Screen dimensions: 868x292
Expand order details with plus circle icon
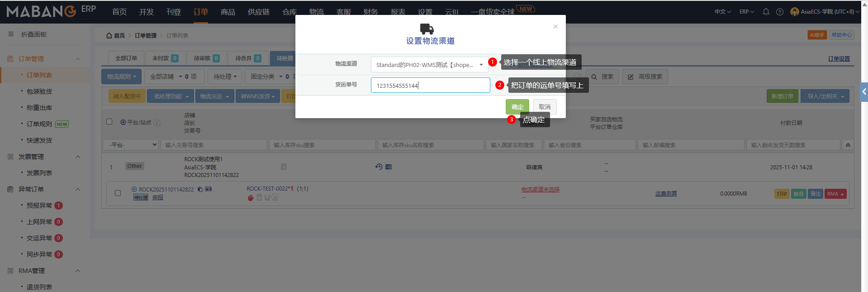coord(134,189)
